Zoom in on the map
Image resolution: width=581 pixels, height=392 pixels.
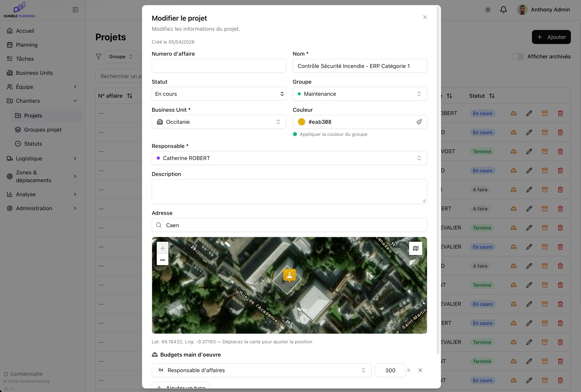[163, 248]
